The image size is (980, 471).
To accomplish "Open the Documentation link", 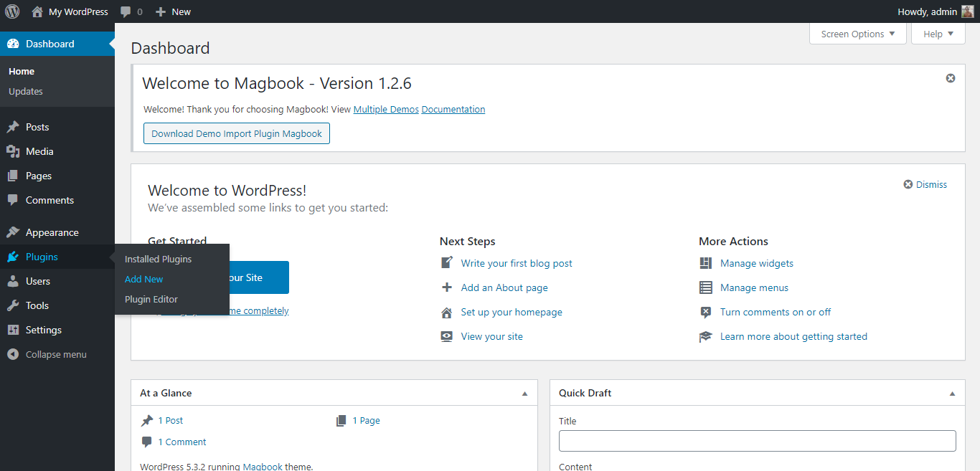I will tap(453, 109).
